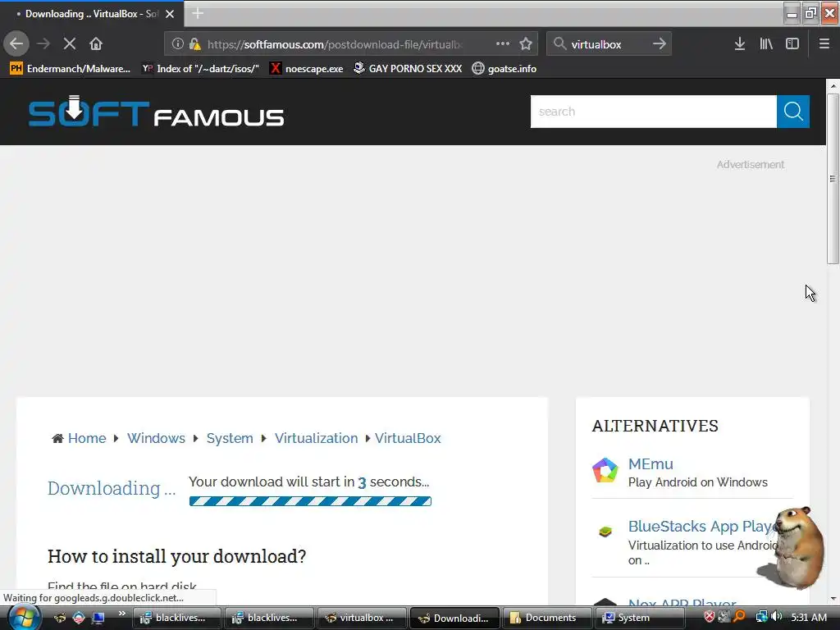
Task: Go to Home breadcrumb link
Action: [x=87, y=438]
